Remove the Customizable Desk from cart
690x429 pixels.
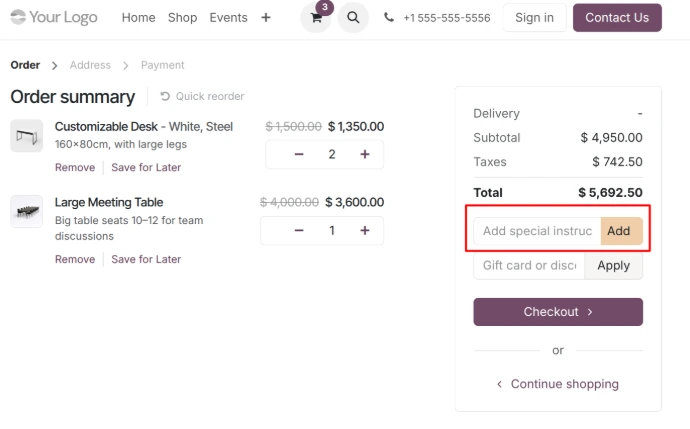coord(75,167)
